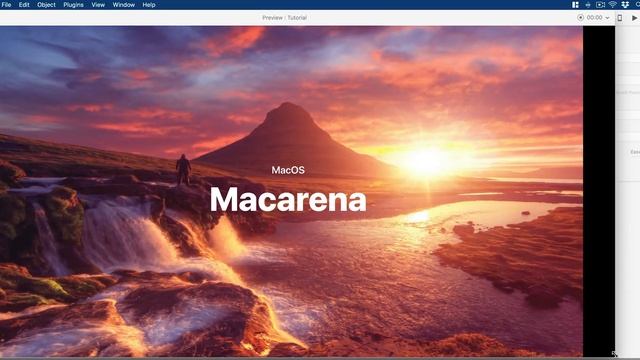This screenshot has width=640, height=360.
Task: Click the record preview button
Action: 580,18
